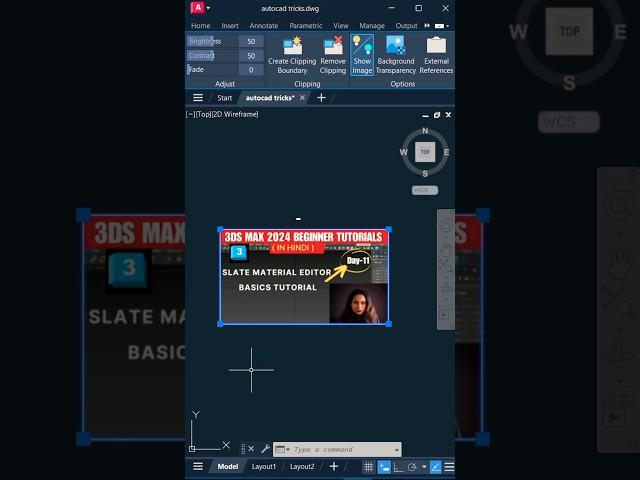Switch to the Layout2 tab
The image size is (640, 480).
click(x=302, y=466)
